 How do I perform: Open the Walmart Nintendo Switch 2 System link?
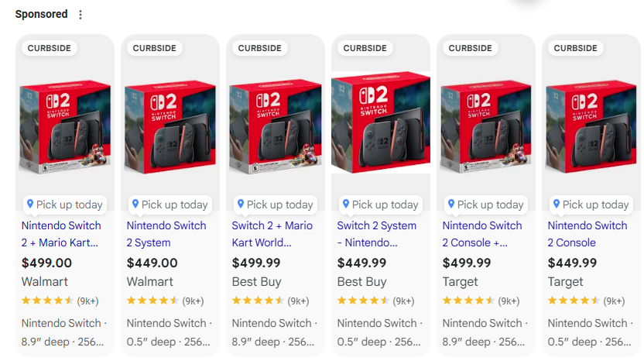[166, 234]
